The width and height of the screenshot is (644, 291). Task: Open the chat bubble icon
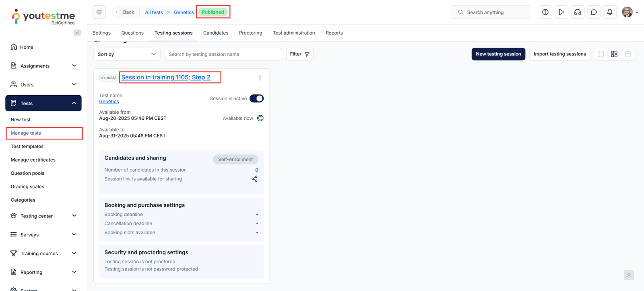pos(594,12)
